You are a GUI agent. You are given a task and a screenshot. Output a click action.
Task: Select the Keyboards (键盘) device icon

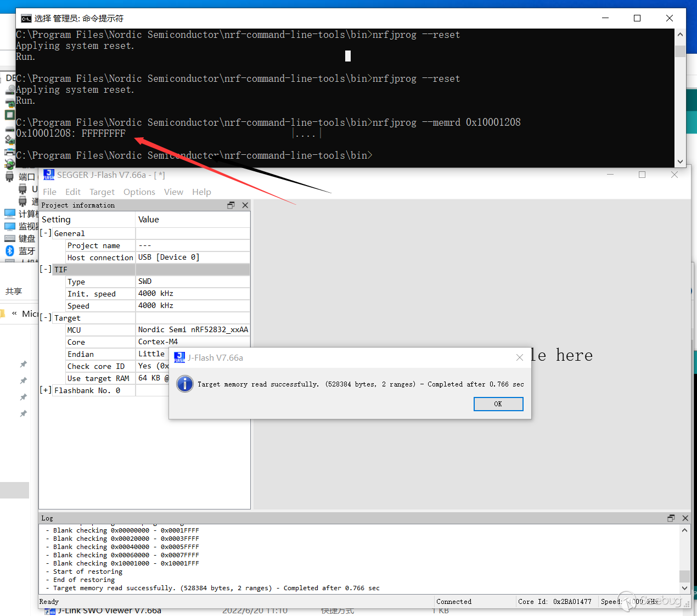[10, 238]
